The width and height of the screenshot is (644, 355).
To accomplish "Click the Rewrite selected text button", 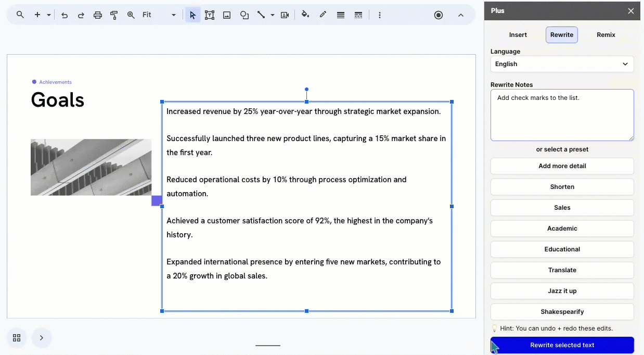I will click(x=562, y=345).
